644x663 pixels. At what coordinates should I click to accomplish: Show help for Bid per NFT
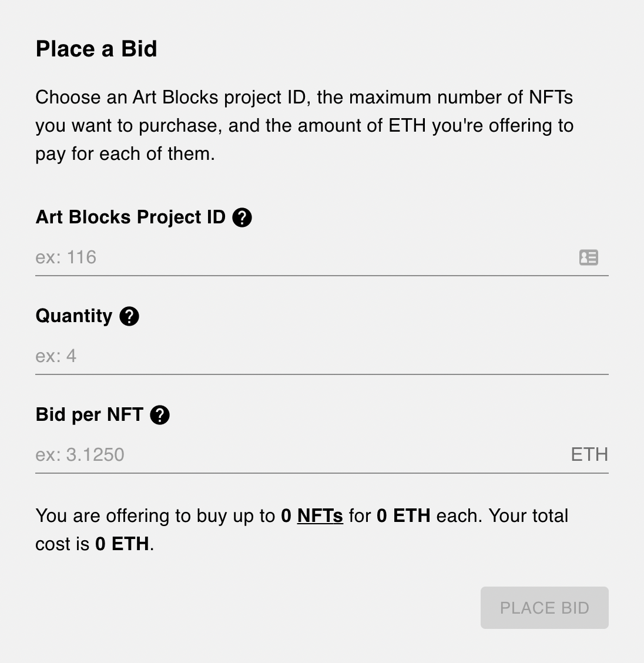point(160,415)
